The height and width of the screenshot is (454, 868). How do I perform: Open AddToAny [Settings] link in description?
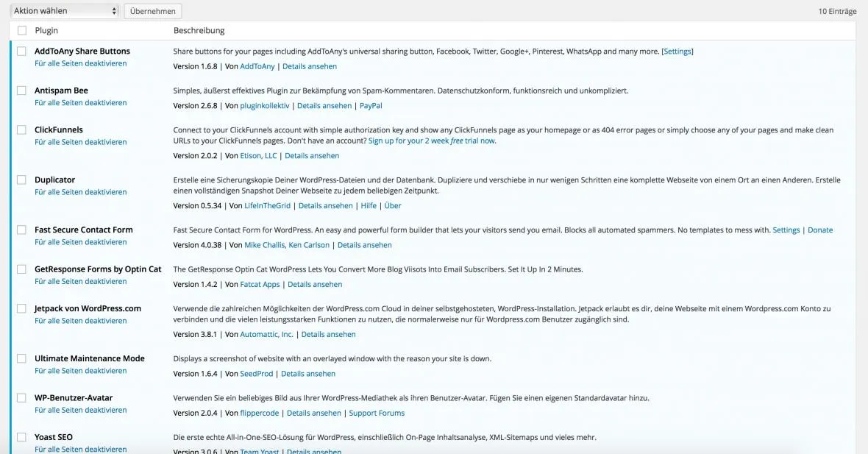(x=677, y=52)
